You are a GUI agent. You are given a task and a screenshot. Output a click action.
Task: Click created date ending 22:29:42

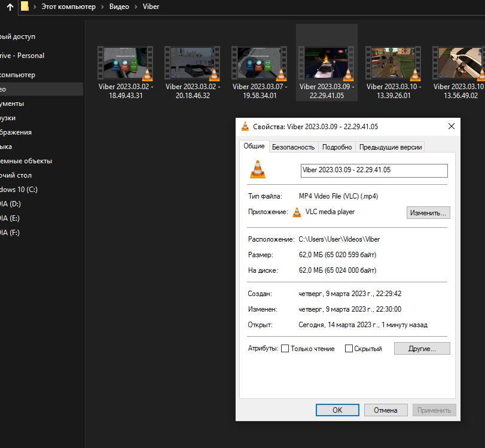350,294
